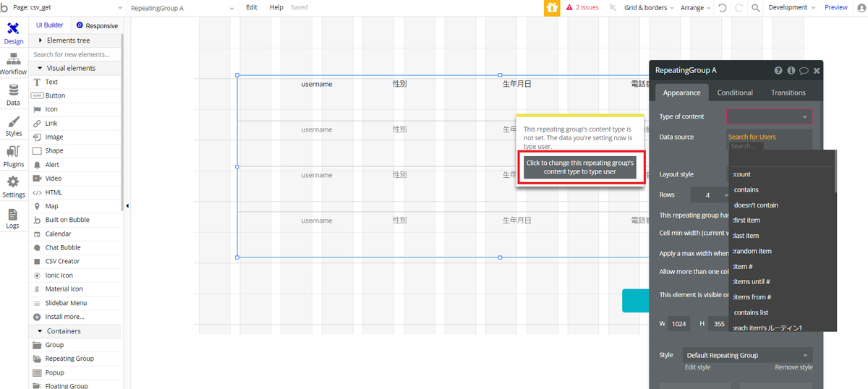Undo the last change

click(x=722, y=7)
